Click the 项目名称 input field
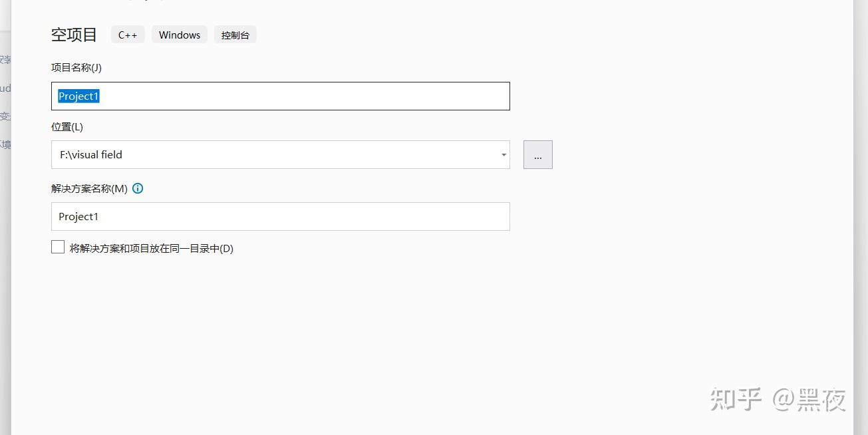This screenshot has width=868, height=435. [x=299, y=96]
